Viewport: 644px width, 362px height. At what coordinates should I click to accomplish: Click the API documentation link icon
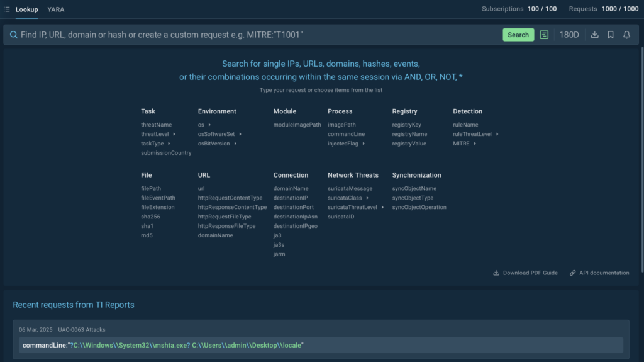click(572, 273)
